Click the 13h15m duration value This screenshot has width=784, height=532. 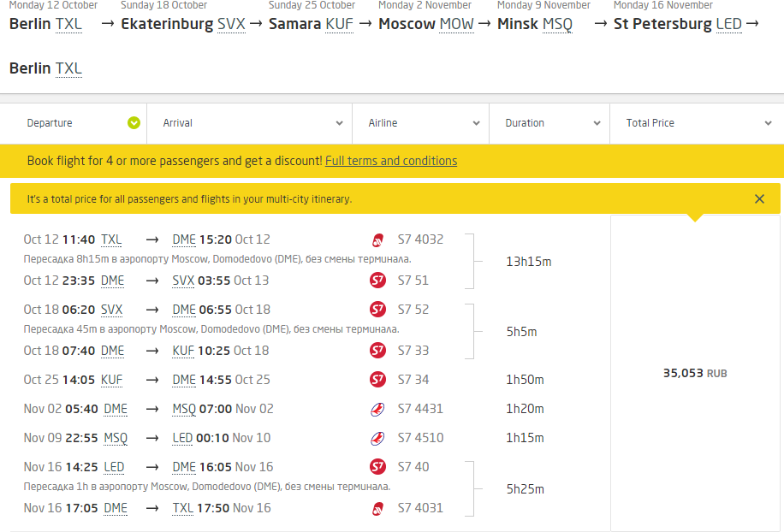coord(528,262)
